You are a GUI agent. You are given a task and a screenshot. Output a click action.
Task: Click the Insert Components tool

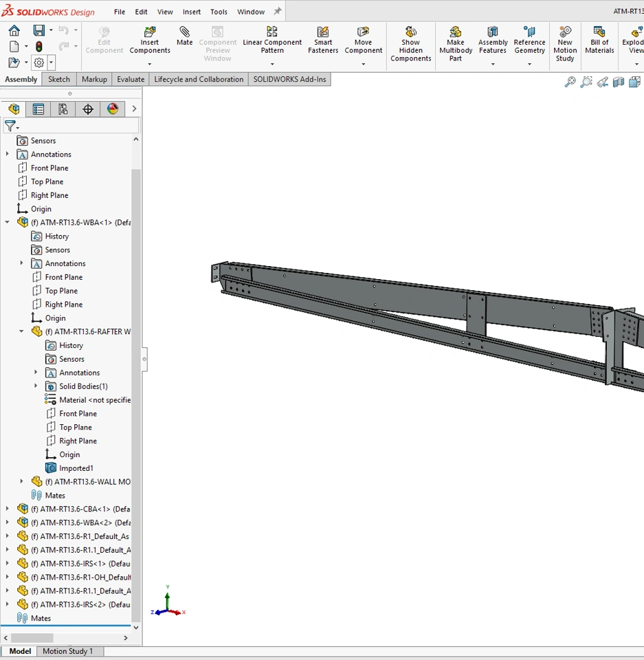point(150,41)
